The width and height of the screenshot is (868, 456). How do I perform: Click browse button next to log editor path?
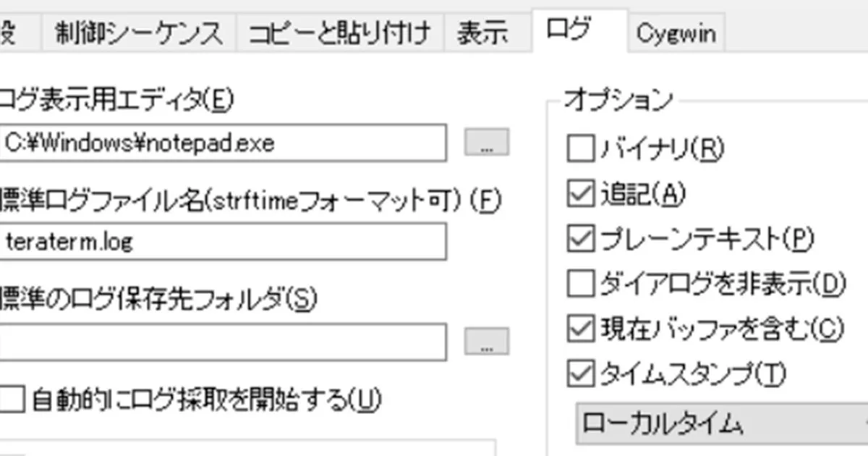486,143
